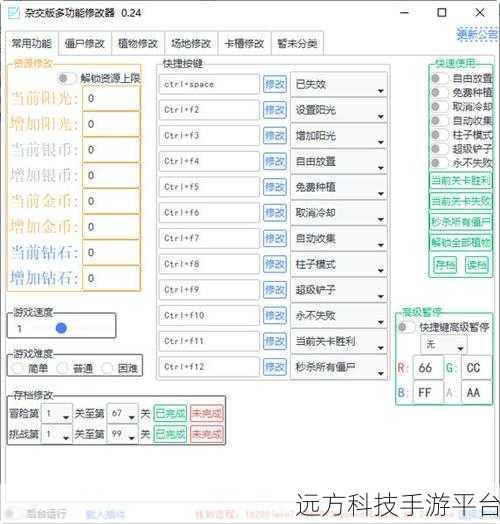Open the 设置阳光 function dropdown
500x524 pixels.
[339, 110]
